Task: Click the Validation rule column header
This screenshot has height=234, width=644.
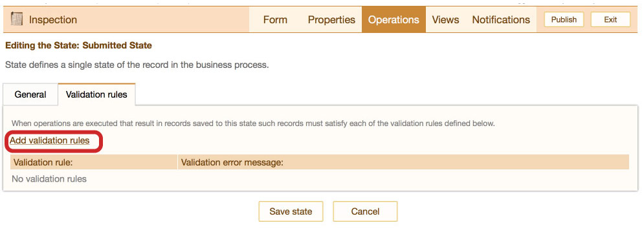Action: 94,162
